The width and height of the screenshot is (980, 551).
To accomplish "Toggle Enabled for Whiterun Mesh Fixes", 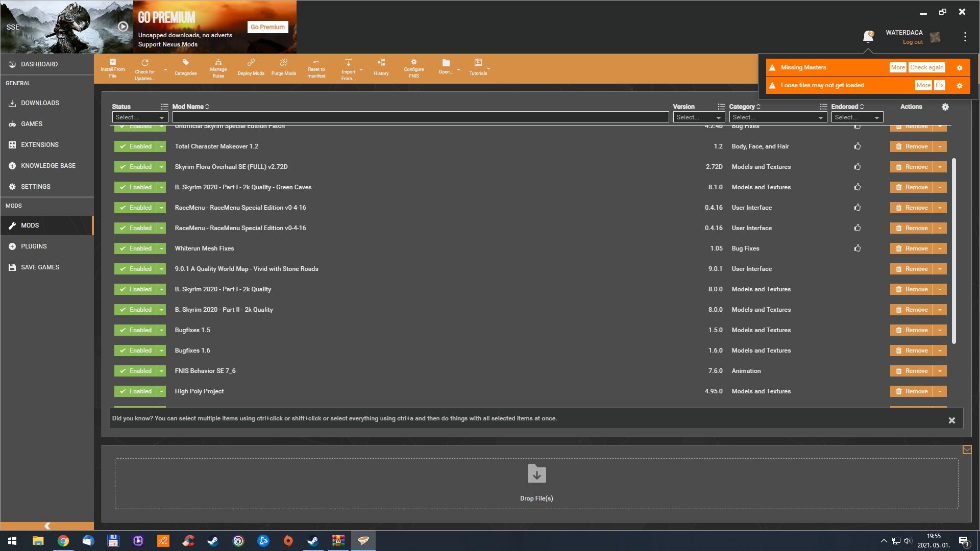I will [135, 248].
